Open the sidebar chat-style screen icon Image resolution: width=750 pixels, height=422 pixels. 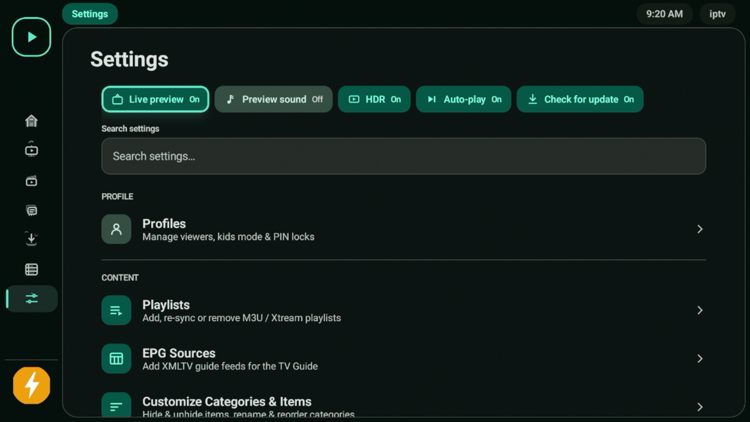point(32,210)
